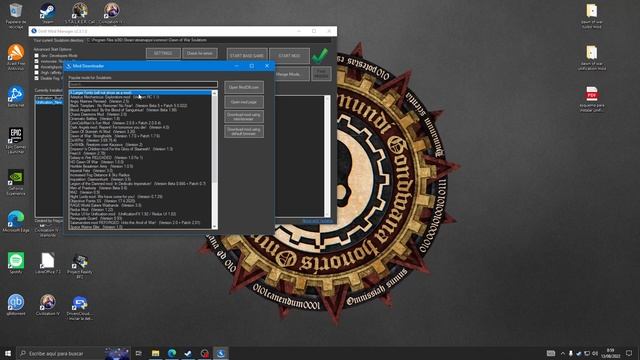640x360 pixels.
Task: Open GeForce Experience desktop icon
Action: click(16, 182)
